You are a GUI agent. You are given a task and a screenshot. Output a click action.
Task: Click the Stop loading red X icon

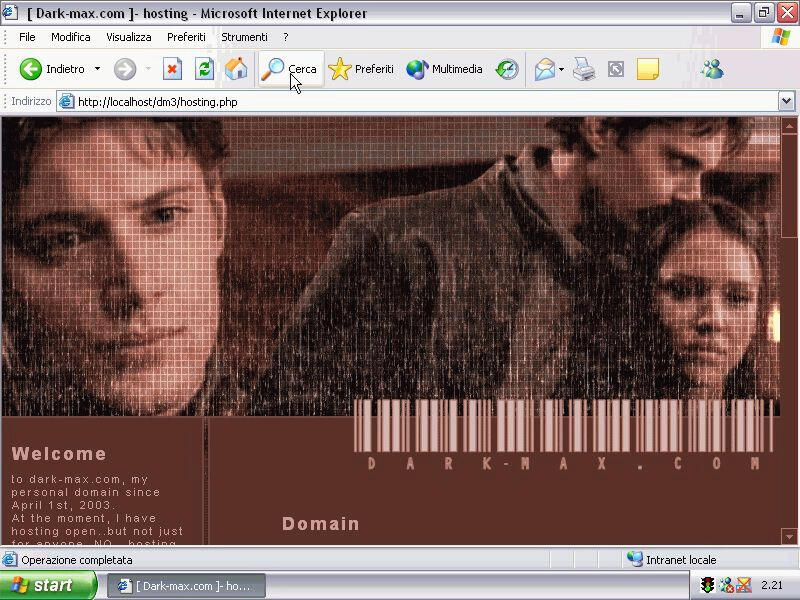[172, 69]
